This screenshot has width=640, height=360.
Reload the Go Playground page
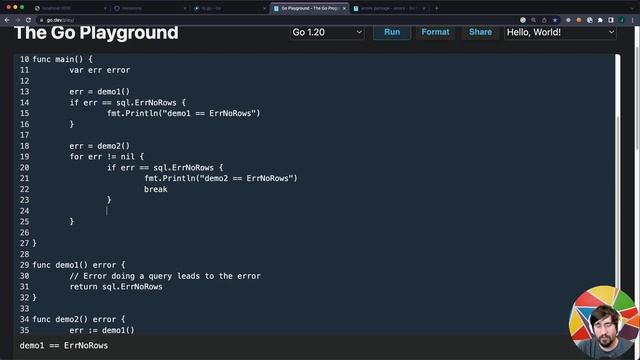point(28,20)
